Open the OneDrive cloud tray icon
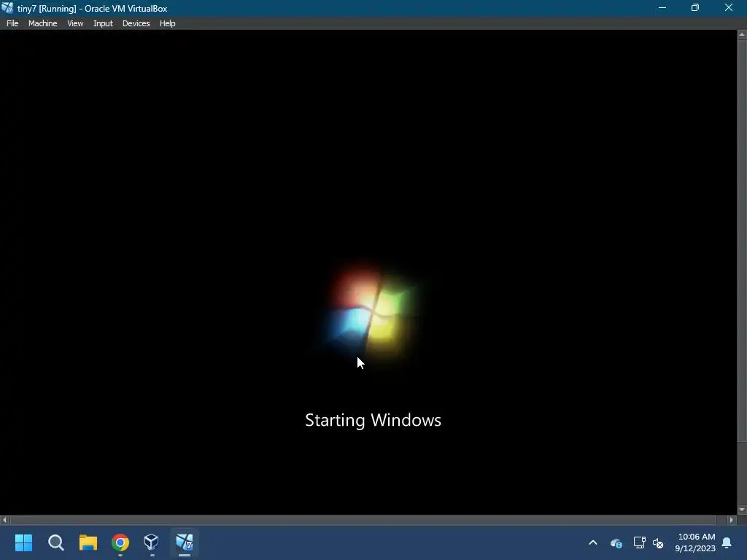747x560 pixels. tap(616, 542)
